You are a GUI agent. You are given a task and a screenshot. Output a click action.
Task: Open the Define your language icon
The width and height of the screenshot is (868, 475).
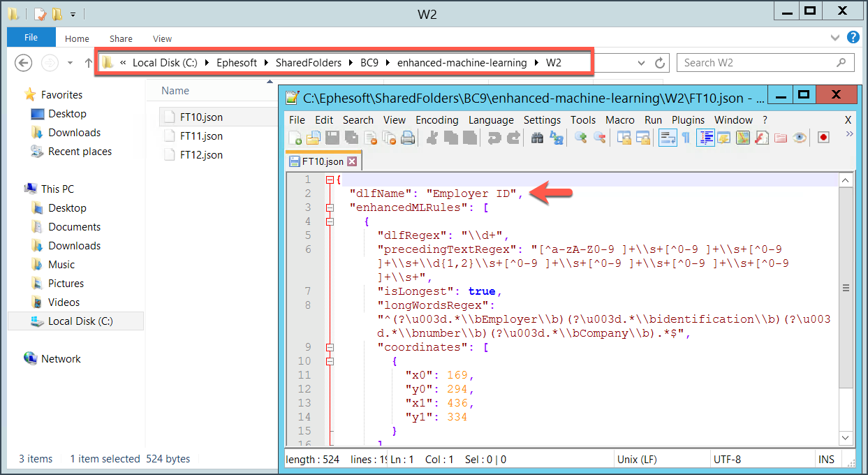pyautogui.click(x=724, y=138)
